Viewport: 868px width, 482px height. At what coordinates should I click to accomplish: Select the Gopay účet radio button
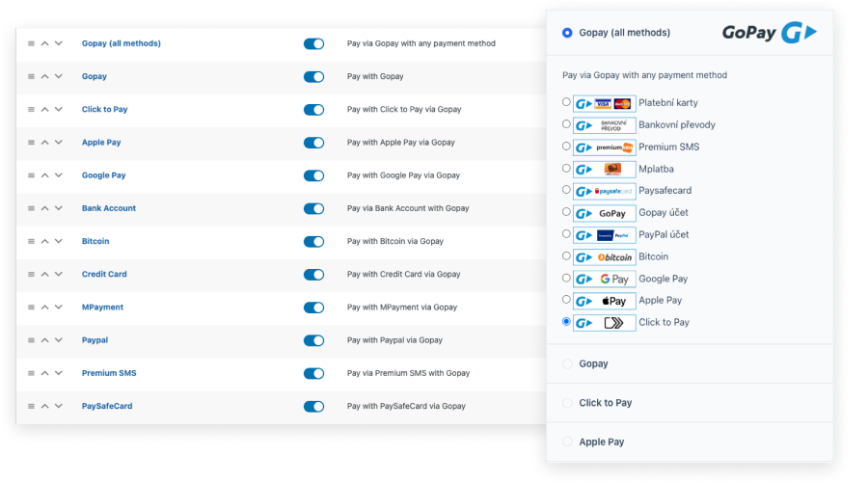coord(566,211)
